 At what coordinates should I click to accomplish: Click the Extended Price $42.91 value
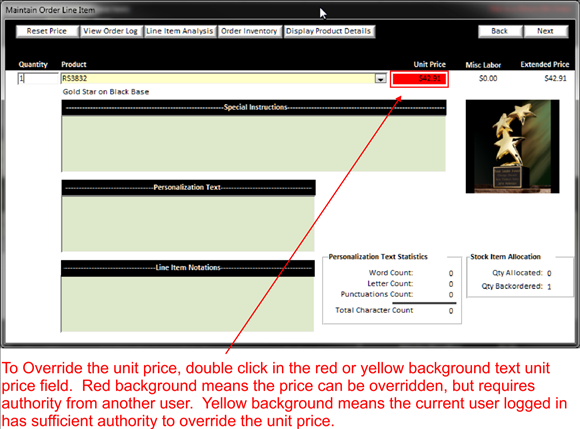555,78
